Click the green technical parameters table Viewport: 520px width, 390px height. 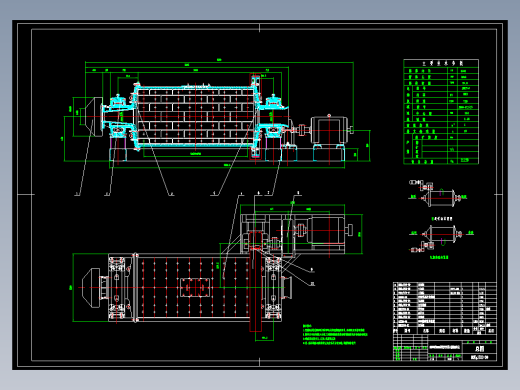pyautogui.click(x=441, y=112)
